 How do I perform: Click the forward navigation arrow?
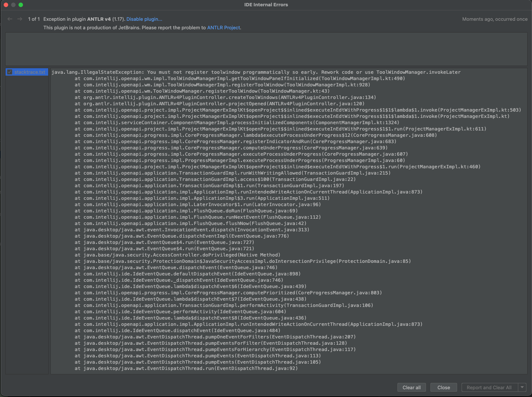pyautogui.click(x=20, y=19)
